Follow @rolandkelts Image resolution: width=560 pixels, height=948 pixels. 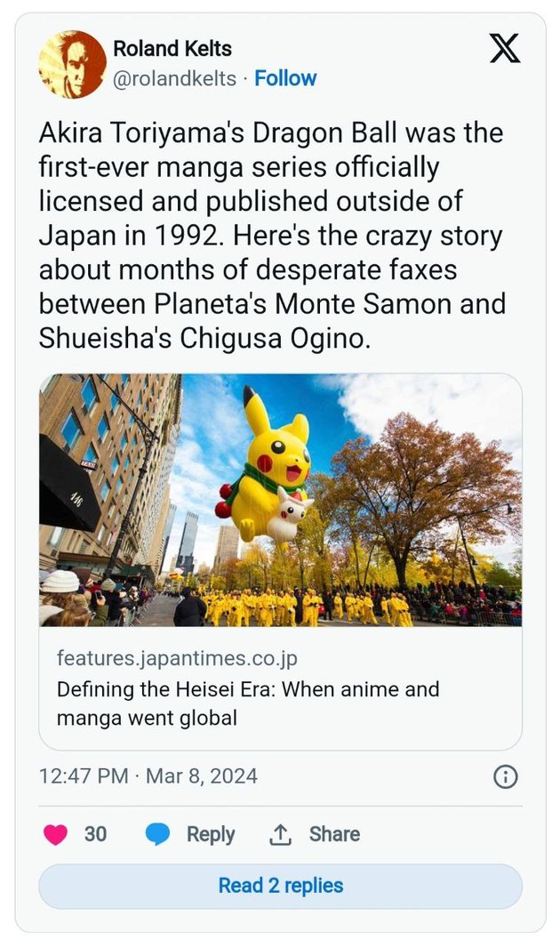(x=285, y=78)
